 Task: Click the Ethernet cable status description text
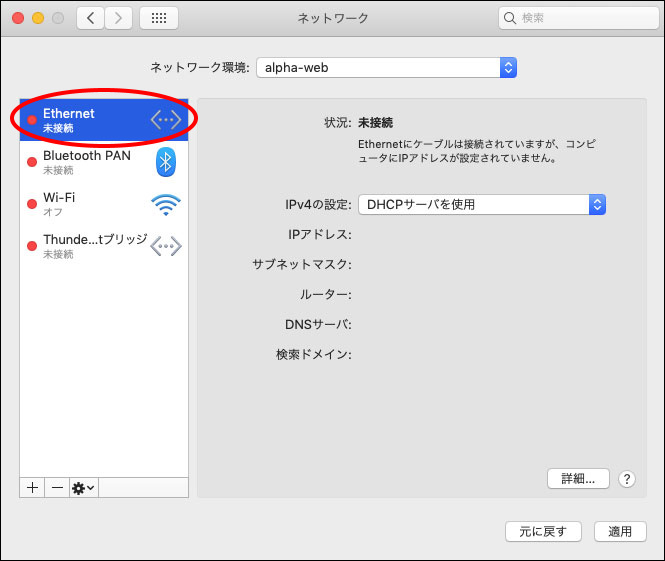tap(477, 151)
